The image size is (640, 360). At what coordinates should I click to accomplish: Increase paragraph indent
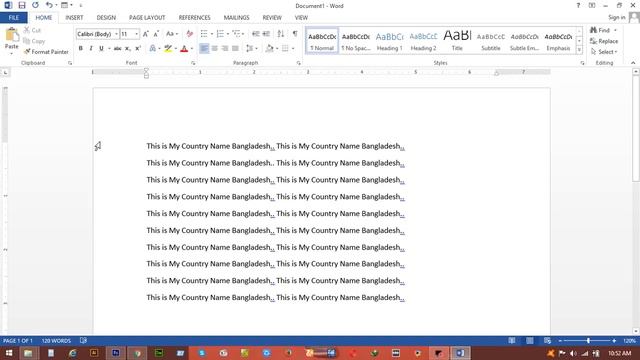pos(266,34)
